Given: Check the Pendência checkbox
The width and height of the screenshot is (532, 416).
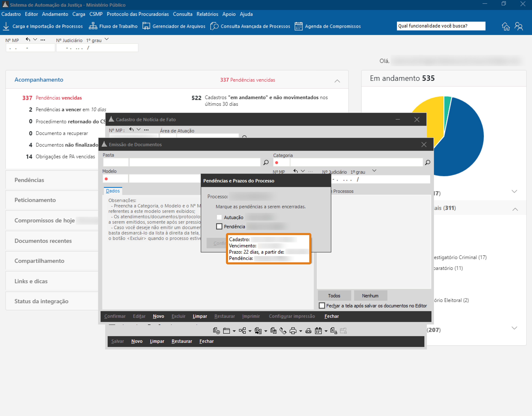Looking at the screenshot, I should 219,226.
